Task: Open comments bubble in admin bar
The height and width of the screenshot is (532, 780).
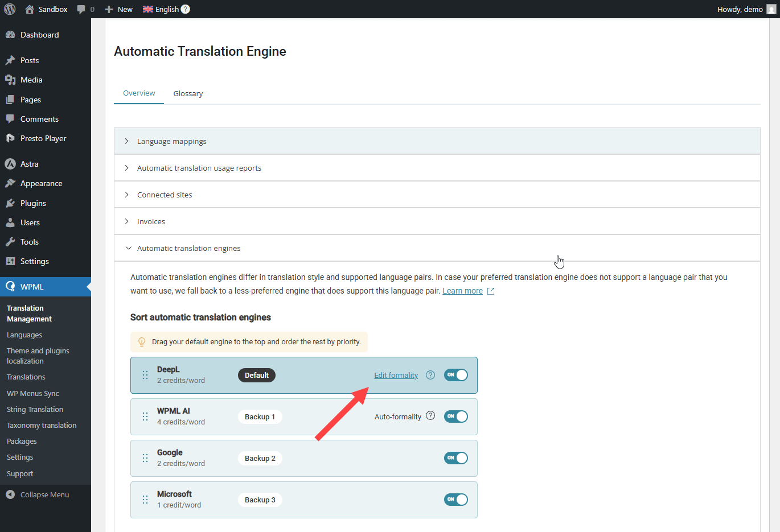Action: (x=81, y=9)
